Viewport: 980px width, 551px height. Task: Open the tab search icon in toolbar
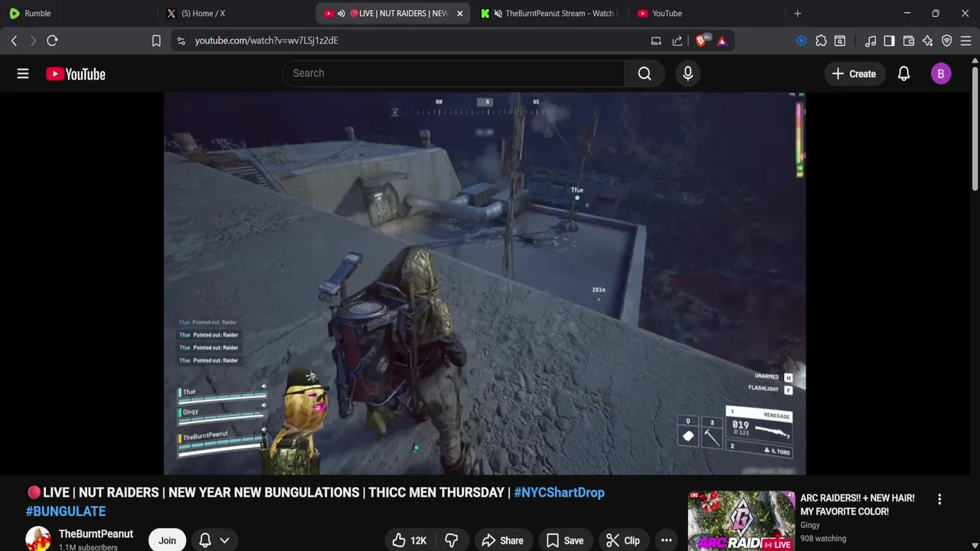(840, 41)
